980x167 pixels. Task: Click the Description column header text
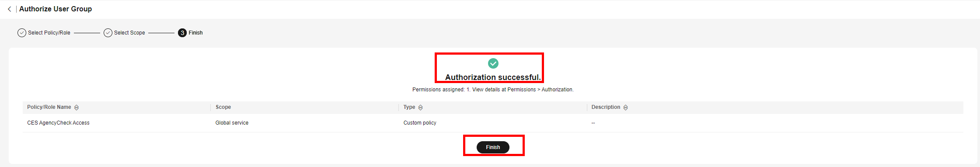tap(606, 107)
